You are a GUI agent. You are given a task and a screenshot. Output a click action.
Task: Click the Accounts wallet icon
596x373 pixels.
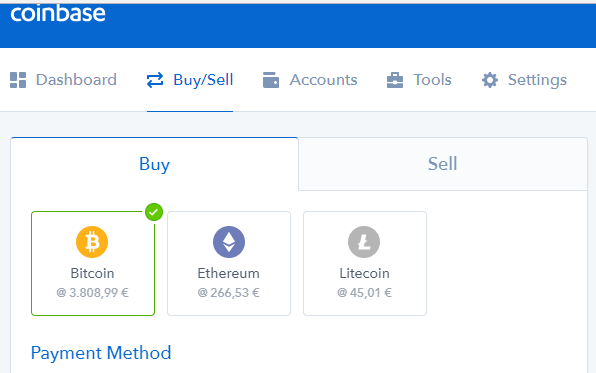click(271, 80)
